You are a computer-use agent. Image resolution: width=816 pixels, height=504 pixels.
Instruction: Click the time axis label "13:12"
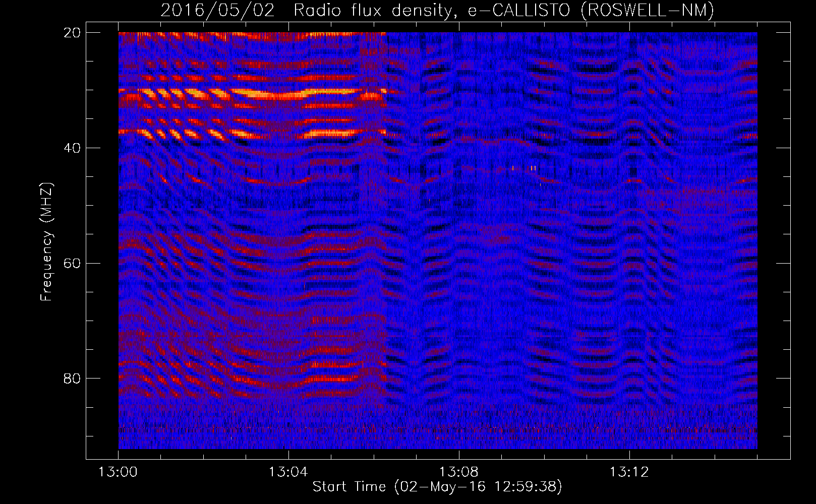629,472
